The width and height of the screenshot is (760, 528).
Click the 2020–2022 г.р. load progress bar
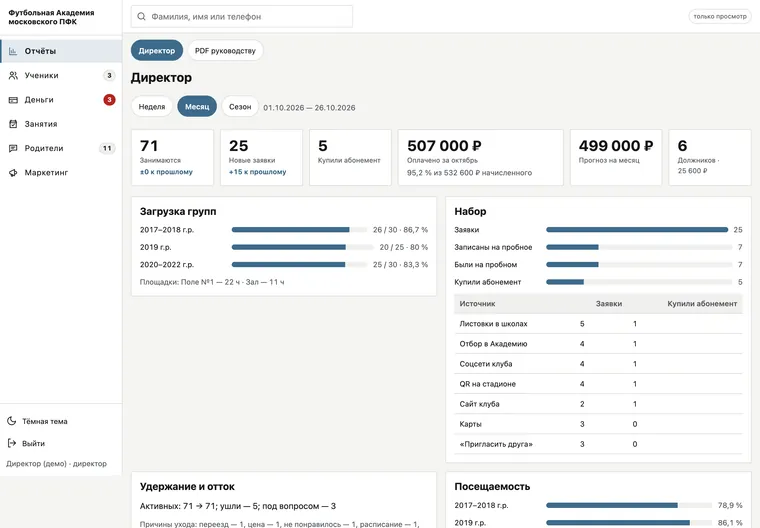click(x=300, y=265)
